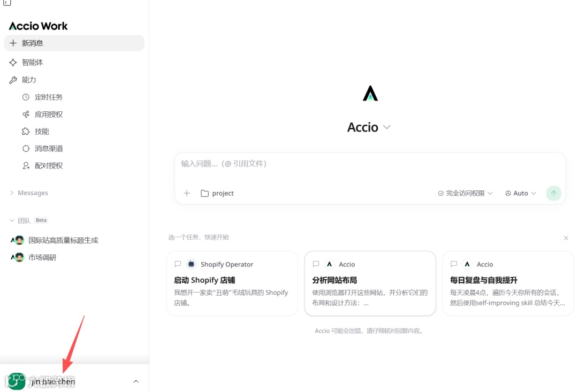The image size is (578, 392).
Task: Click Accio icon on 每日复盘与自我提升 card
Action: pos(467,264)
